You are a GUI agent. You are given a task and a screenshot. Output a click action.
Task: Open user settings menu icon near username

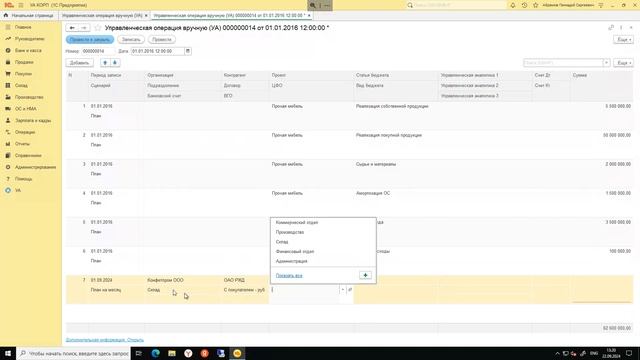click(x=601, y=5)
